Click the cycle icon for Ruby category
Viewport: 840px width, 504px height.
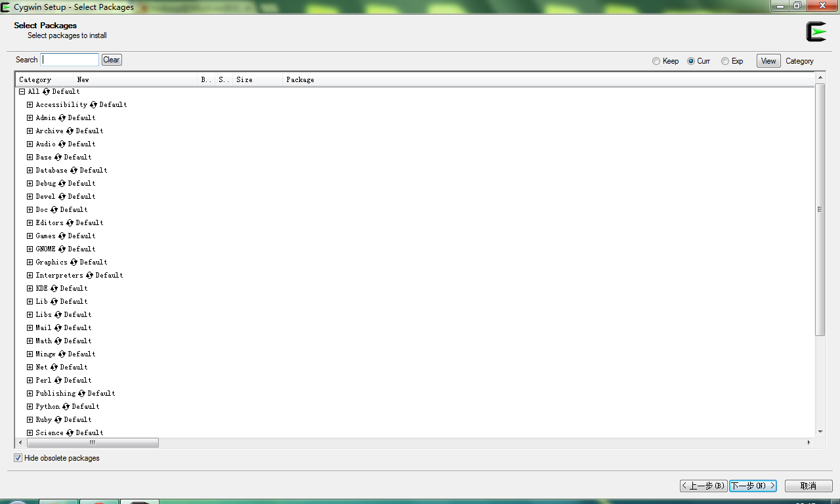pyautogui.click(x=58, y=419)
